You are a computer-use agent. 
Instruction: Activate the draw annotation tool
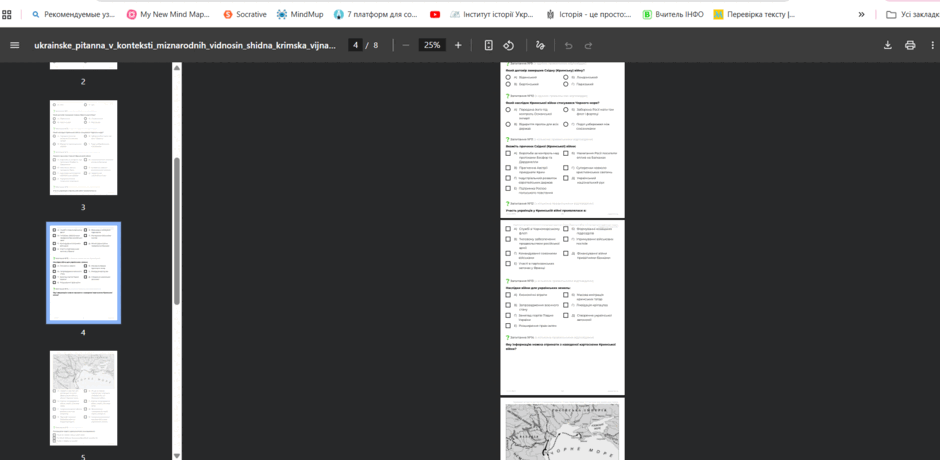540,45
